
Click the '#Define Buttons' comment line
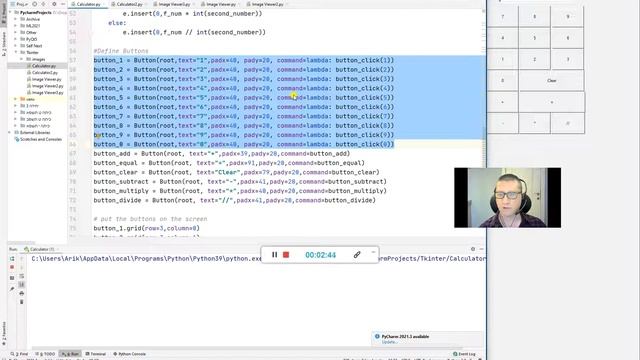tap(121, 51)
